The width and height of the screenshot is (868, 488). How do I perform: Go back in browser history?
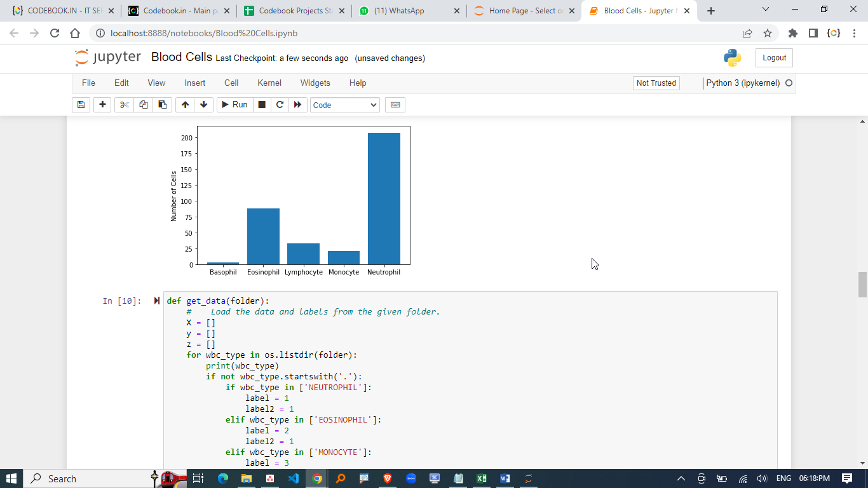pos(15,33)
